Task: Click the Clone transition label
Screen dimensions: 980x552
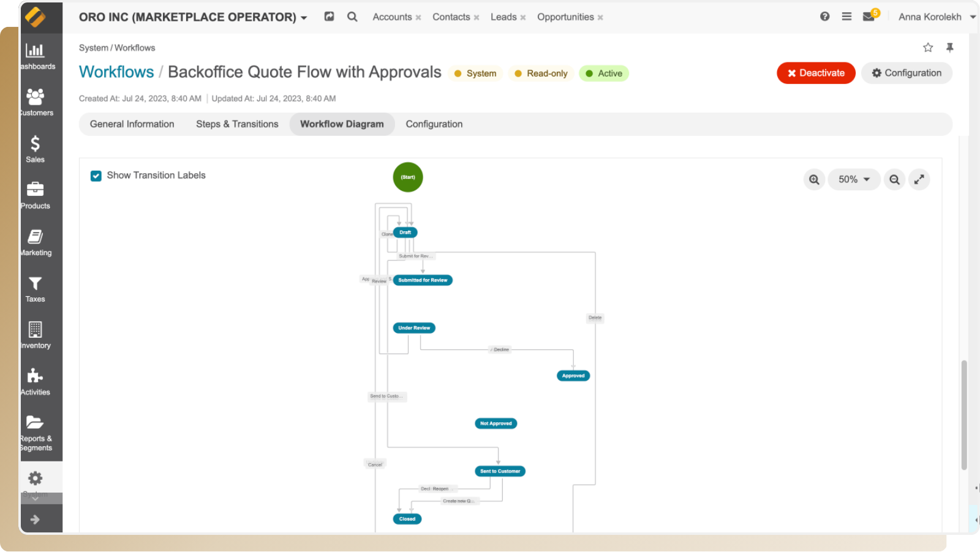Action: 387,234
